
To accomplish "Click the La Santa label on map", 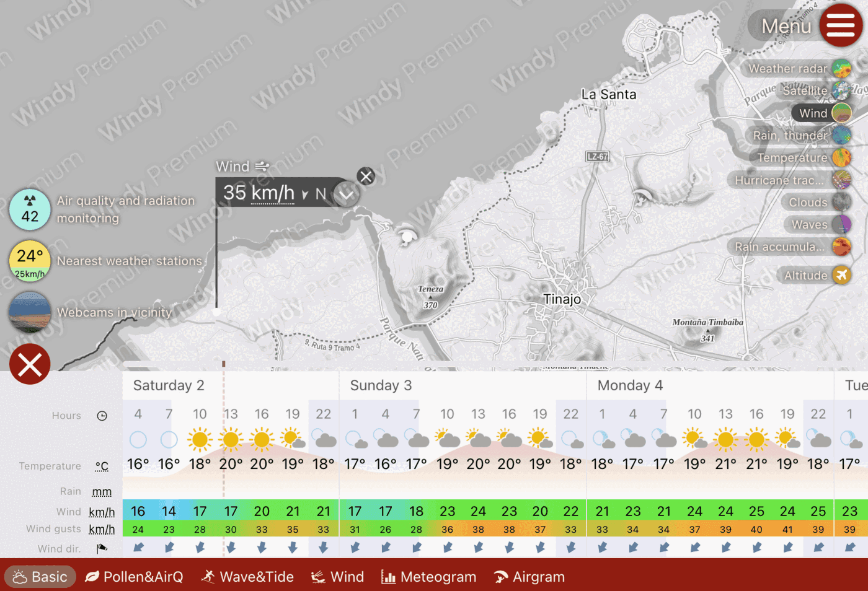I will pos(609,94).
